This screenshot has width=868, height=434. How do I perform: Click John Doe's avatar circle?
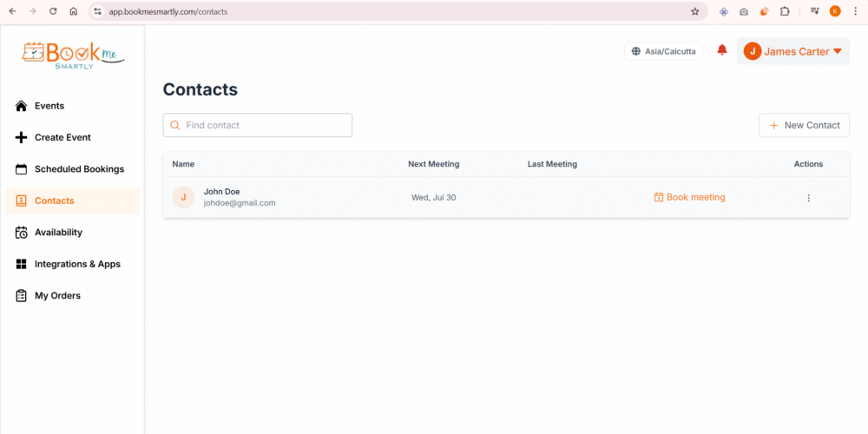click(x=183, y=197)
